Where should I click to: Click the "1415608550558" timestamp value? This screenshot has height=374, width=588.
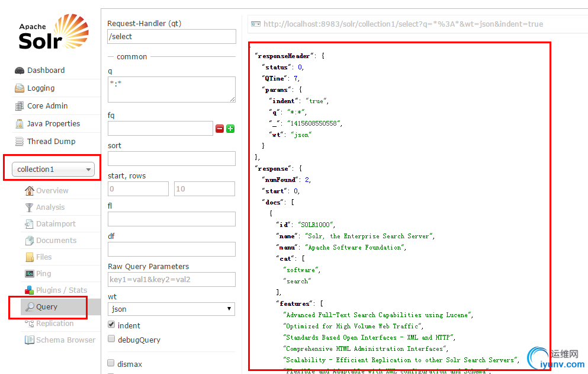click(x=313, y=123)
